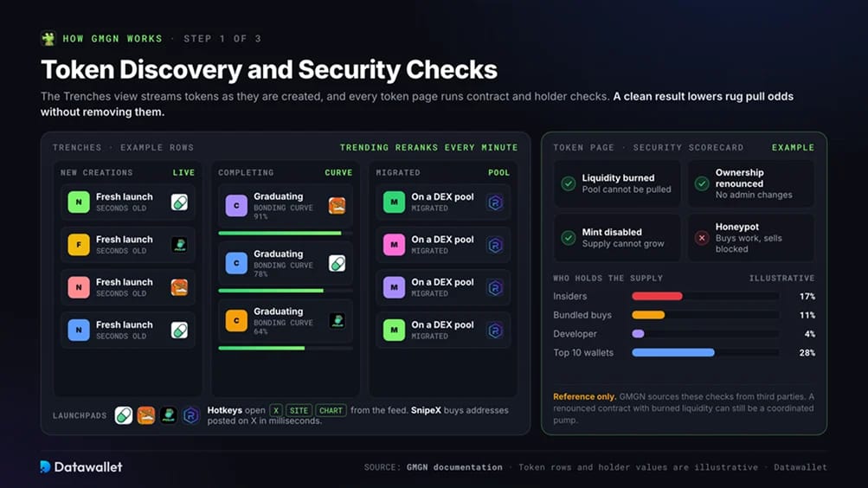Click the bold SnipeX word
The height and width of the screenshot is (488, 868).
tap(426, 410)
